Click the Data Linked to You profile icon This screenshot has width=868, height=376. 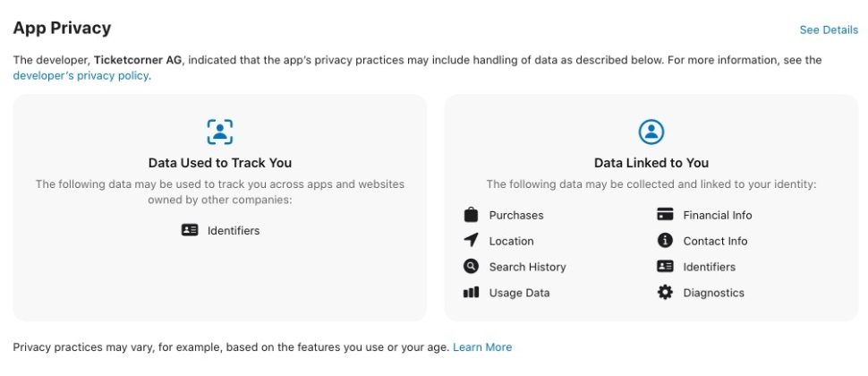(x=651, y=132)
